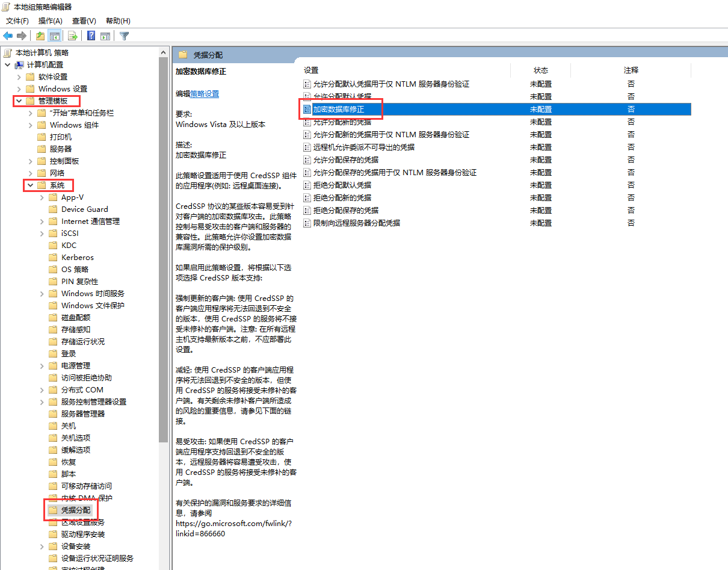The height and width of the screenshot is (570, 728).
Task: Open the 操作(A) menu
Action: point(51,20)
